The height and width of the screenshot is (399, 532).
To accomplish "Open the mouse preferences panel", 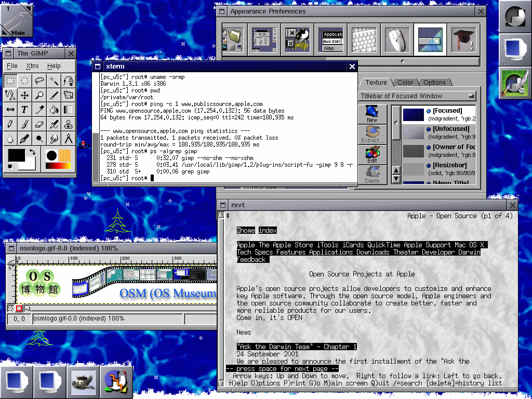I will [397, 39].
